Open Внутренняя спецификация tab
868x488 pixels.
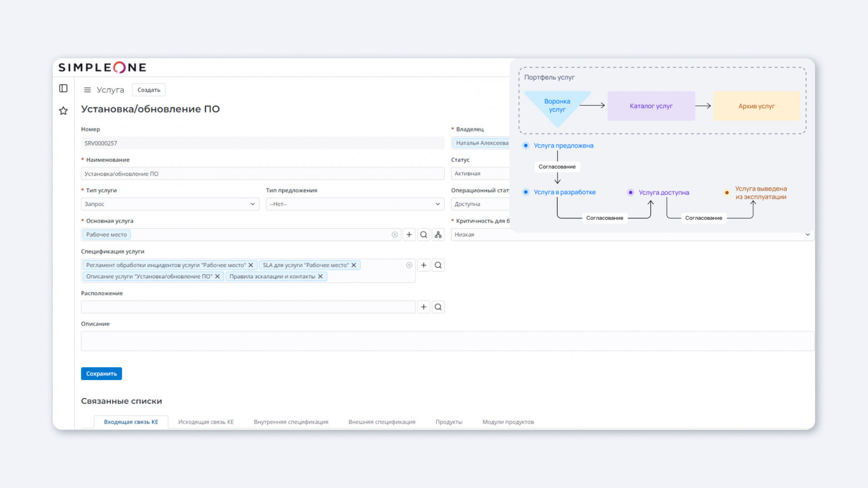click(291, 422)
